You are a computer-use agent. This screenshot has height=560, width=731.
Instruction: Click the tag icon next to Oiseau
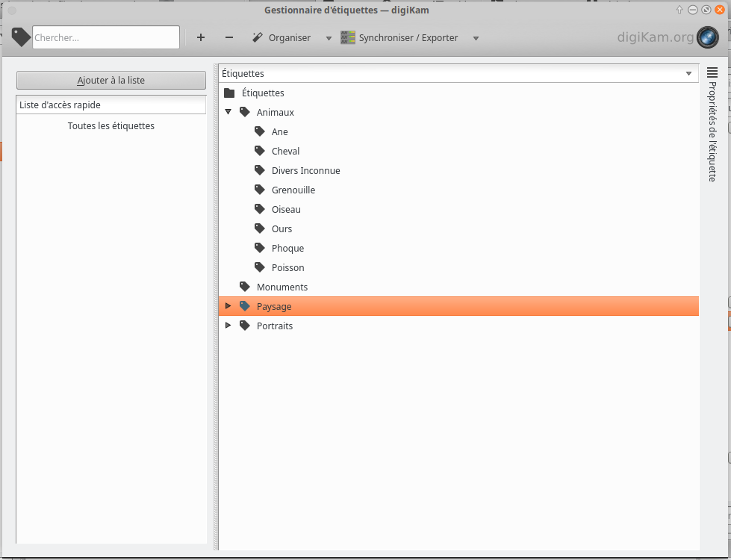coord(260,209)
